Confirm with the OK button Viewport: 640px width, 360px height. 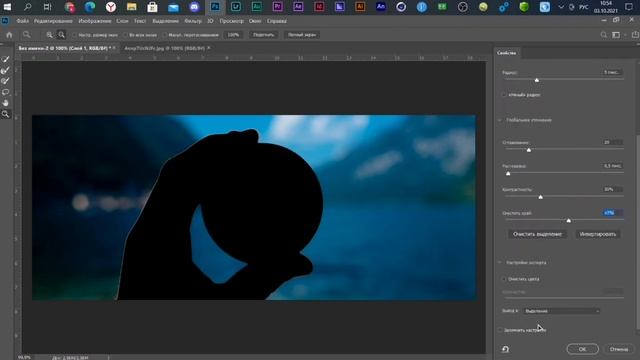(582, 349)
